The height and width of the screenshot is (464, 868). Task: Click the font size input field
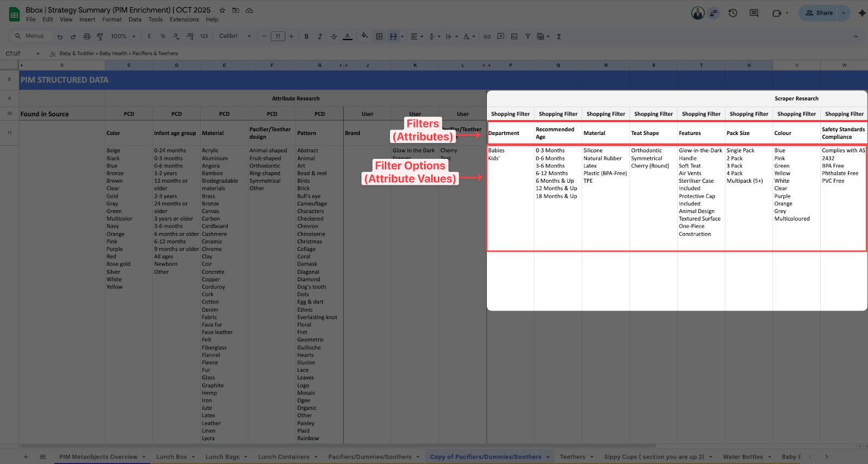tap(278, 37)
